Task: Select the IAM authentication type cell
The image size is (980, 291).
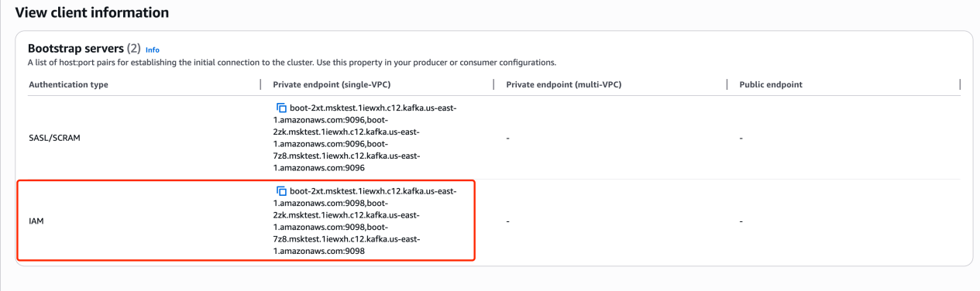Action: [36, 221]
